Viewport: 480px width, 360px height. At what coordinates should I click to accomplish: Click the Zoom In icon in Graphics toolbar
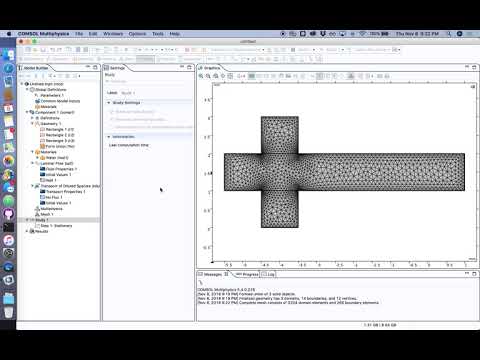click(x=201, y=76)
